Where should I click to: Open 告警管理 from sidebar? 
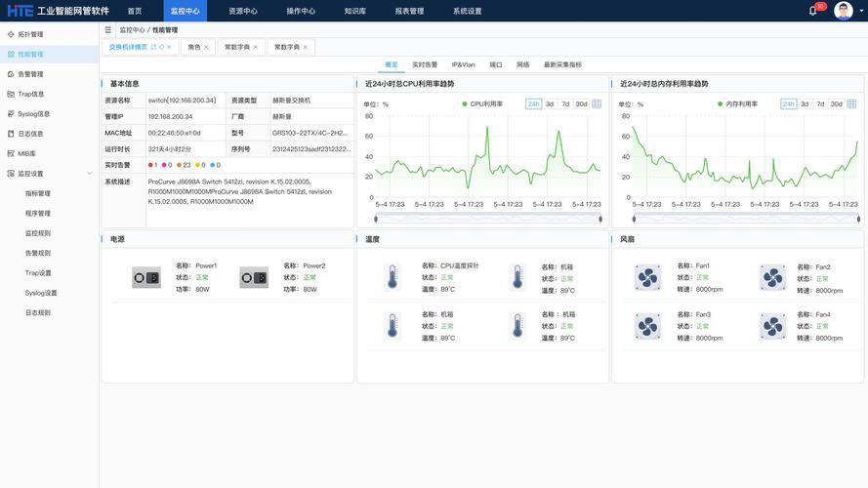point(30,74)
